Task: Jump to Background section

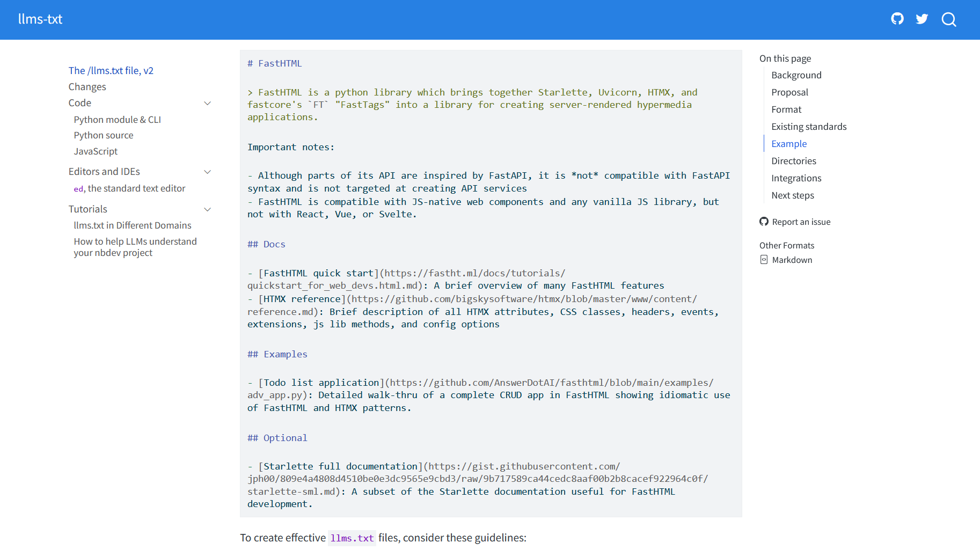Action: click(x=796, y=75)
